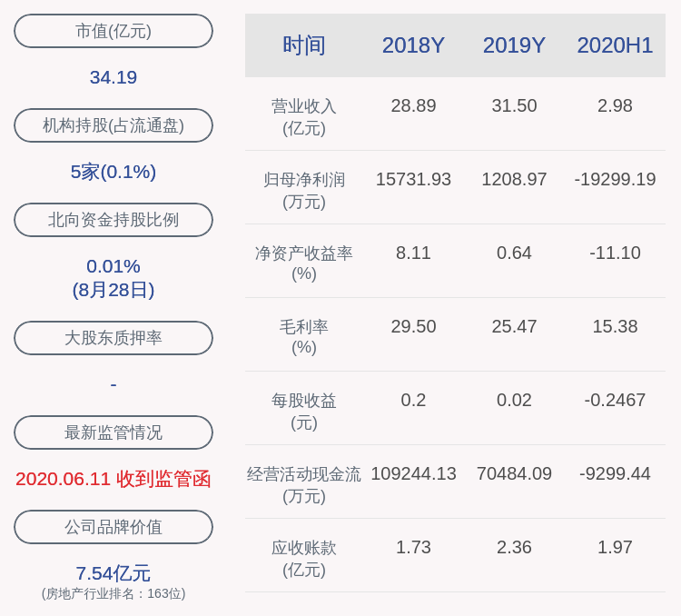Viewport: 681px width, 616px height.
Task: Click the 公司品牌价值 pill label
Action: point(113,527)
